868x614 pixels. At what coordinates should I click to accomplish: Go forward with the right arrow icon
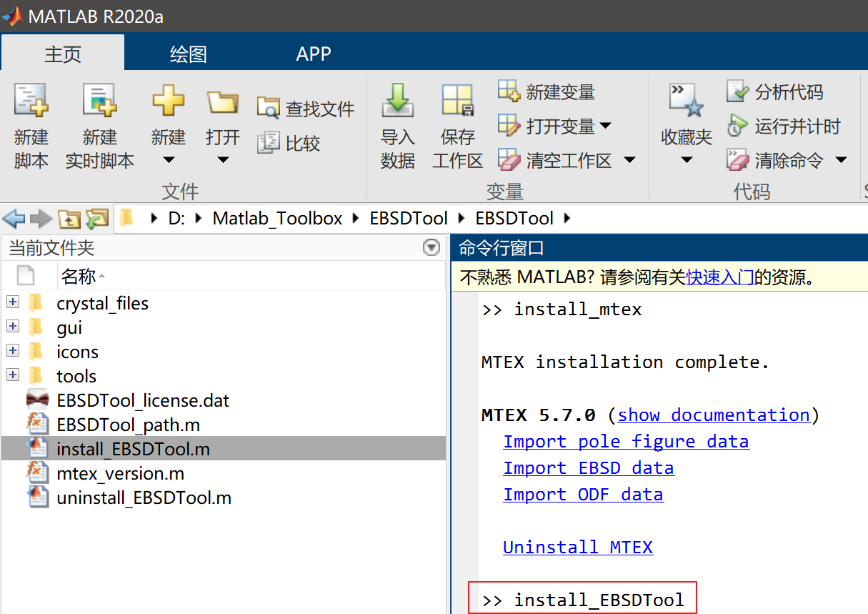[41, 218]
